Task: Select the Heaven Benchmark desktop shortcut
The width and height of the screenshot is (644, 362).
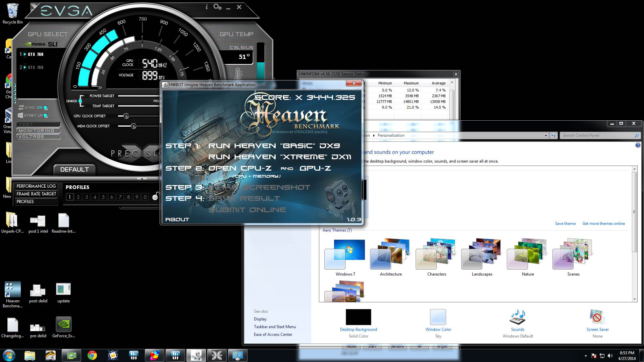Action: click(13, 295)
